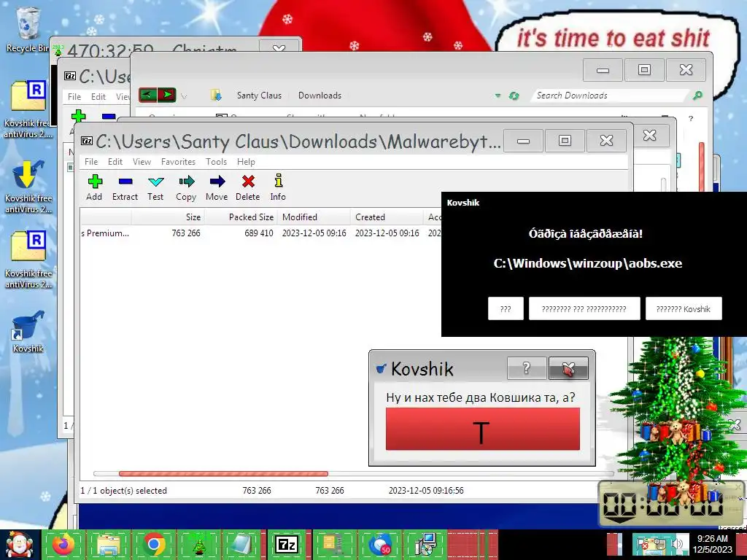Click the Santa start button on taskbar
The image size is (747, 560).
coord(20,545)
